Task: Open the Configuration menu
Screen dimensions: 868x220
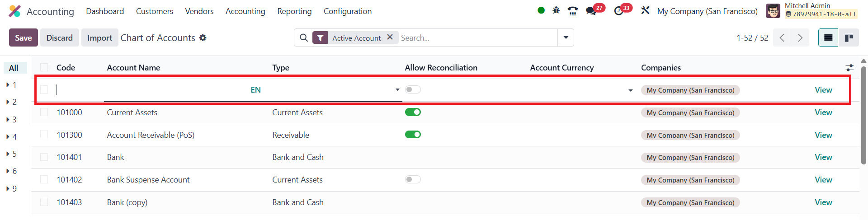Action: 347,11
